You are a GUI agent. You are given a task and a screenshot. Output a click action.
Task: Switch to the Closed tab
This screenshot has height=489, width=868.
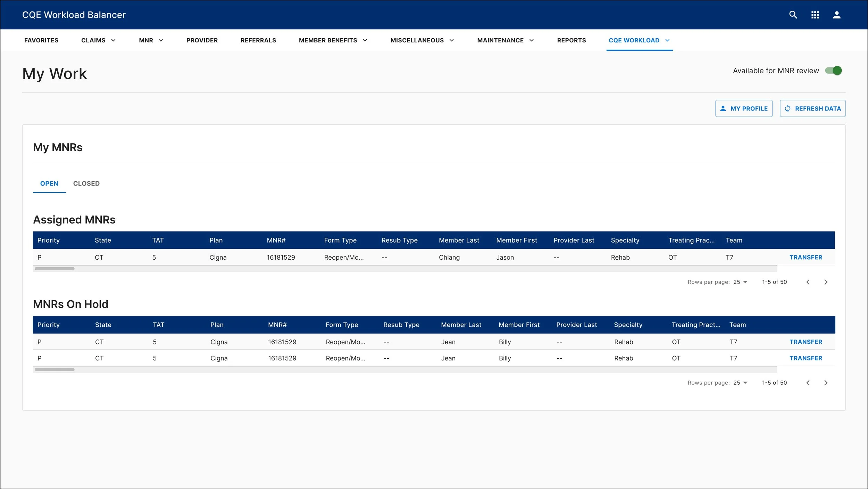(x=86, y=184)
